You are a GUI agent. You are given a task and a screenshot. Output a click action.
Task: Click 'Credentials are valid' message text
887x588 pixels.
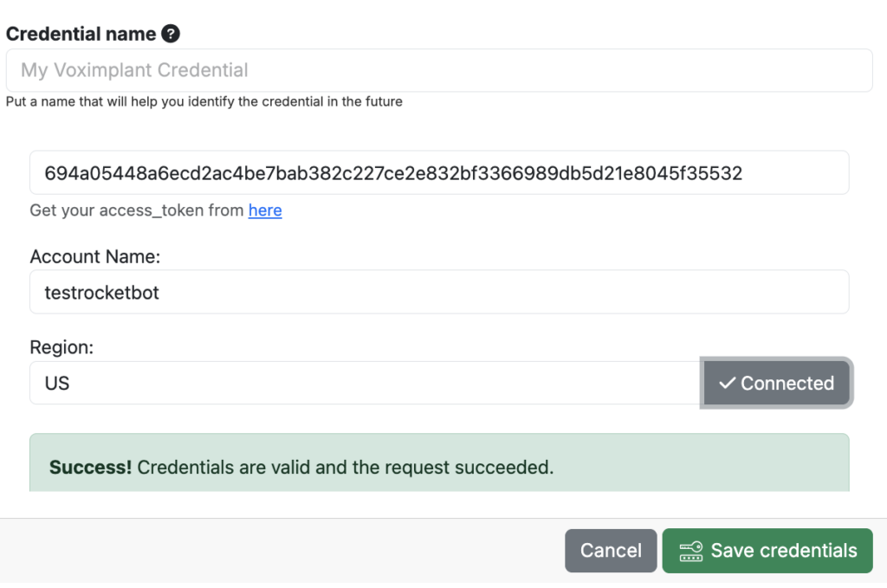pos(345,468)
